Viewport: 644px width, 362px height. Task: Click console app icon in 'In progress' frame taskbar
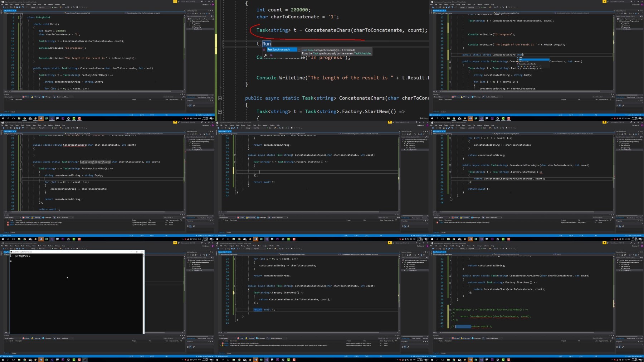coord(84,359)
